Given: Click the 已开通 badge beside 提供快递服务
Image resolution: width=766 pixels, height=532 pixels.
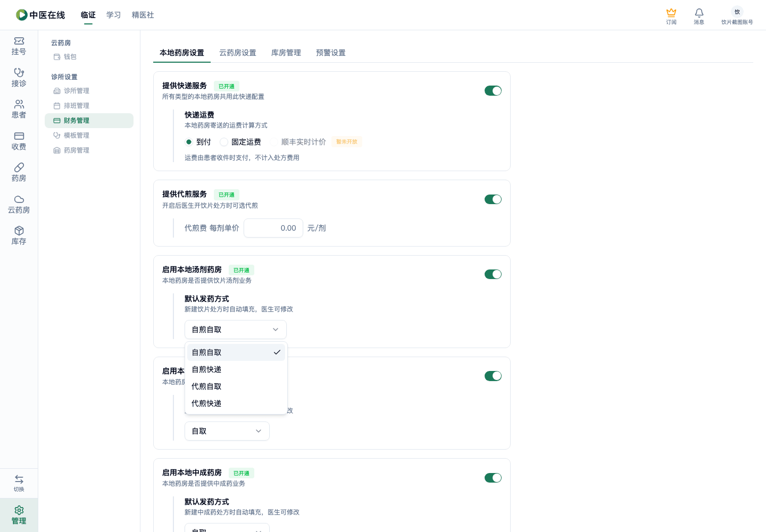Looking at the screenshot, I should point(227,86).
